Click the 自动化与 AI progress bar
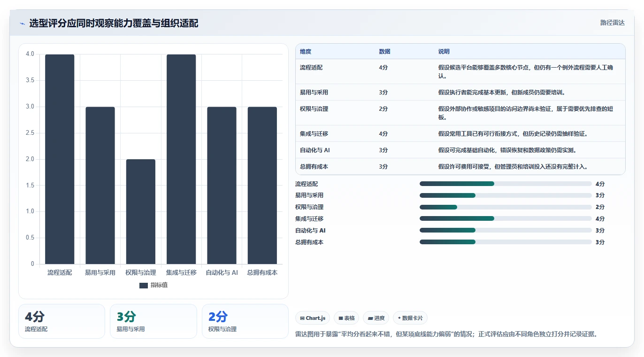 [x=506, y=230]
